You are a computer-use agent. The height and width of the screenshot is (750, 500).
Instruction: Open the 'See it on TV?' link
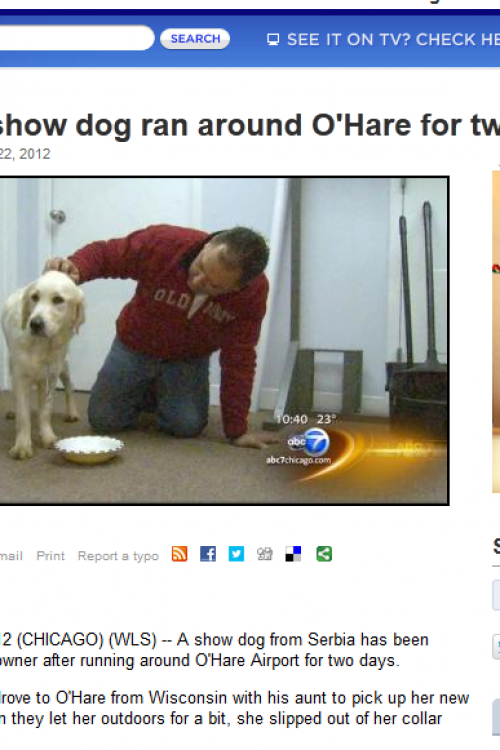393,39
